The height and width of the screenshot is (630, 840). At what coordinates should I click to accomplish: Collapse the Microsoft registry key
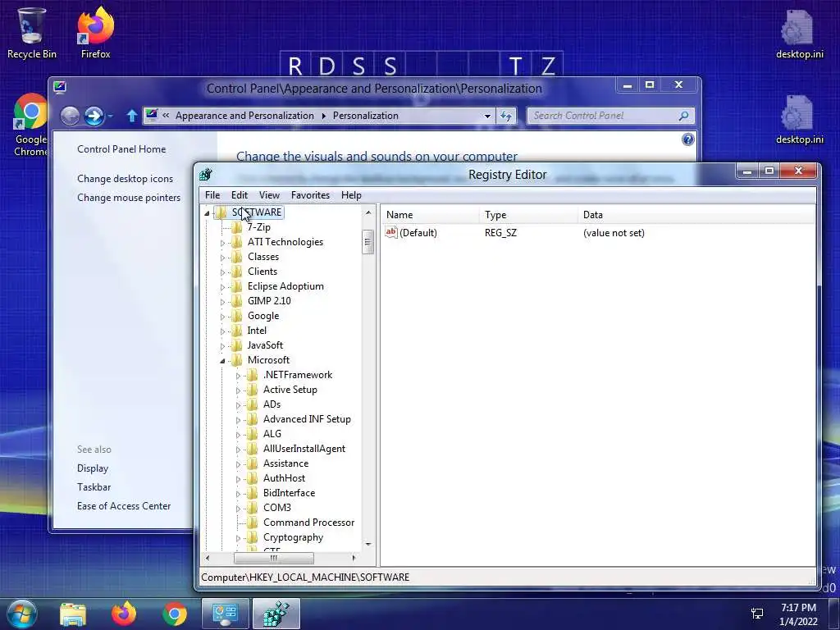coord(223,361)
